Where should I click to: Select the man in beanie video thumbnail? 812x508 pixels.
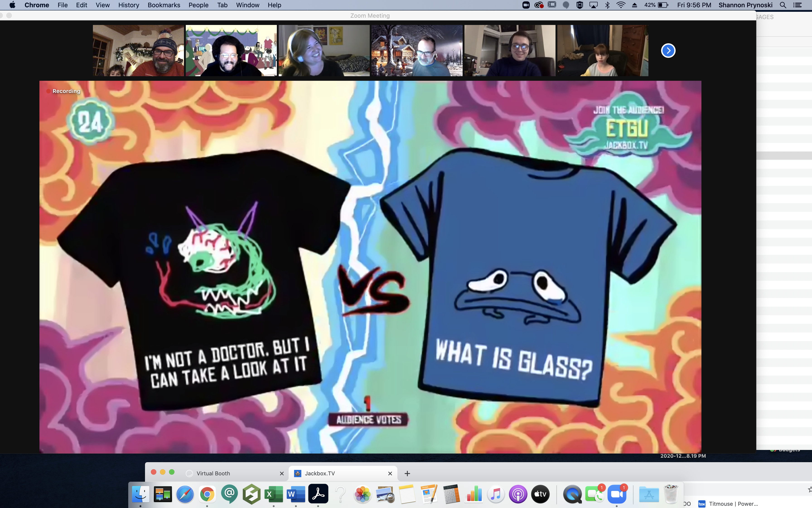click(x=138, y=50)
